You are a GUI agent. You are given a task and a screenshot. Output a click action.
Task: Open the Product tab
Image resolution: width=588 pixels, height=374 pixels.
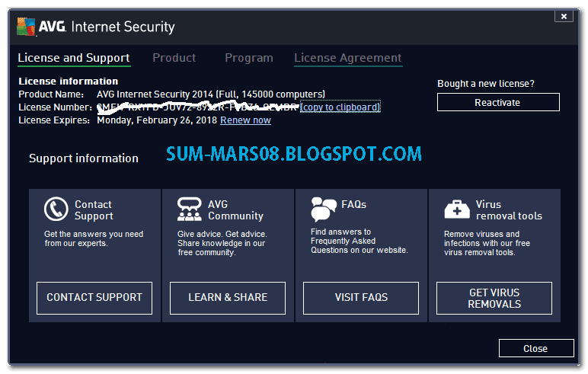pos(174,58)
